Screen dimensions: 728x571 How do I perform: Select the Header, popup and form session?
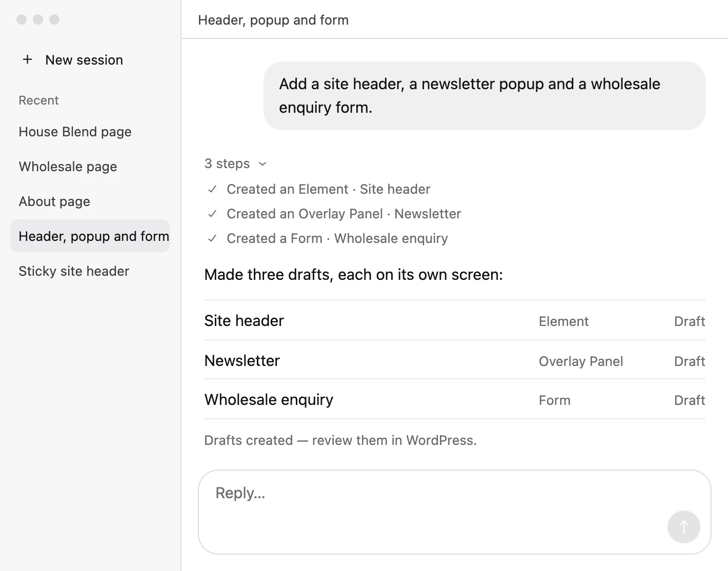tap(90, 236)
